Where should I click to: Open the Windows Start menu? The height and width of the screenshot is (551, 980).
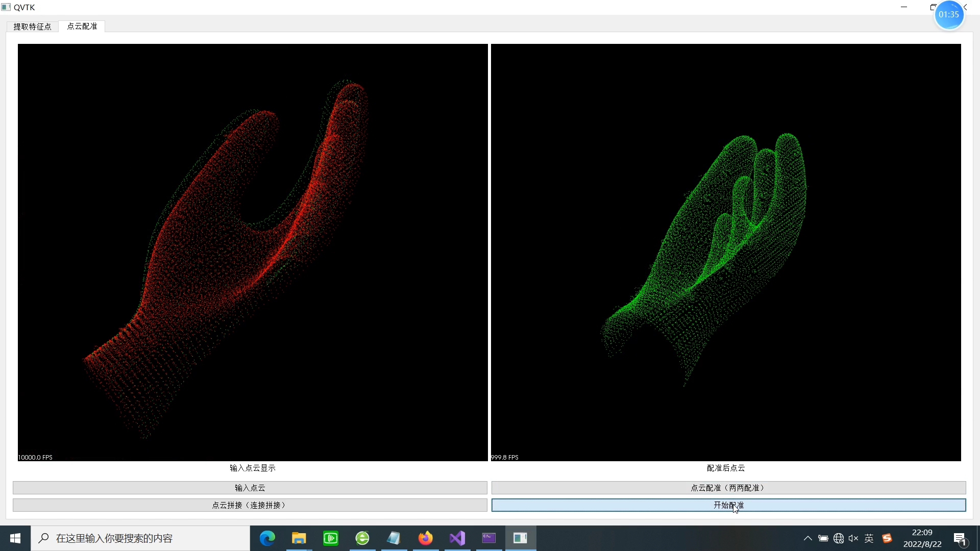pos(15,538)
